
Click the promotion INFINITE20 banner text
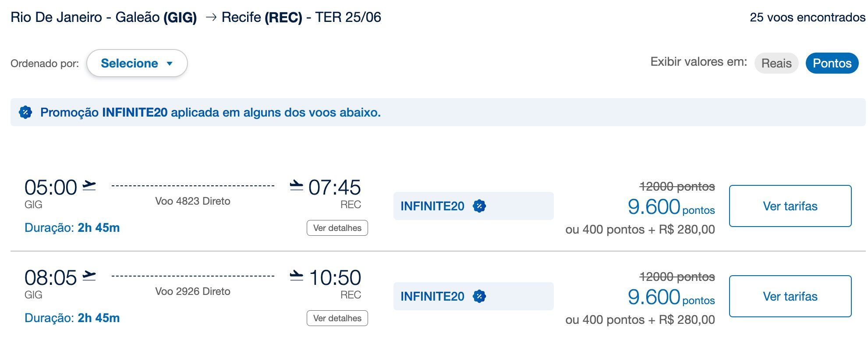click(x=210, y=113)
